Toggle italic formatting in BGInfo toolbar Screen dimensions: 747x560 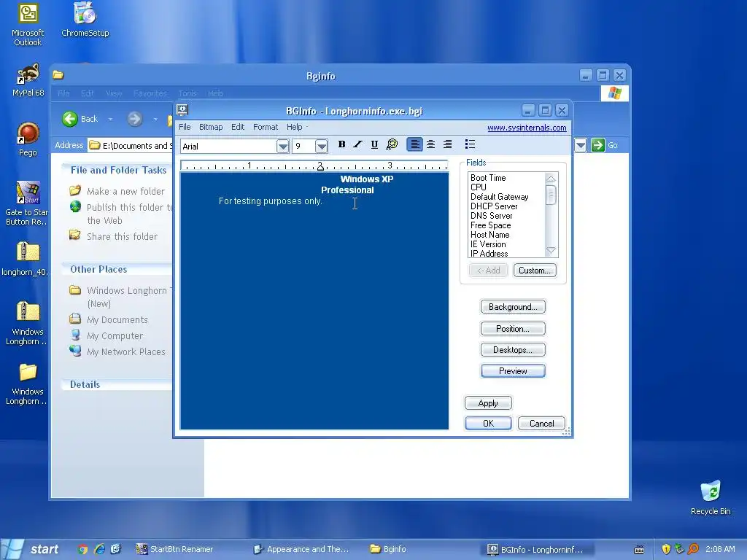click(x=357, y=144)
